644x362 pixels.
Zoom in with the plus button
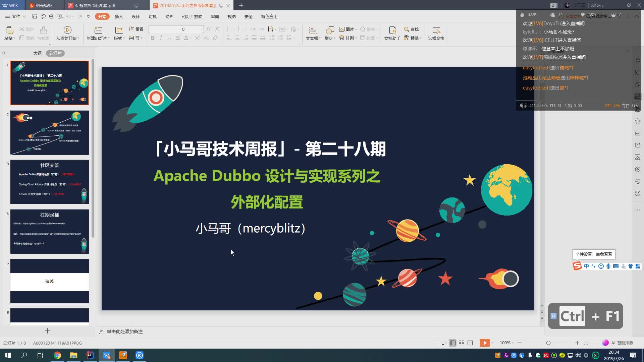coord(577,343)
